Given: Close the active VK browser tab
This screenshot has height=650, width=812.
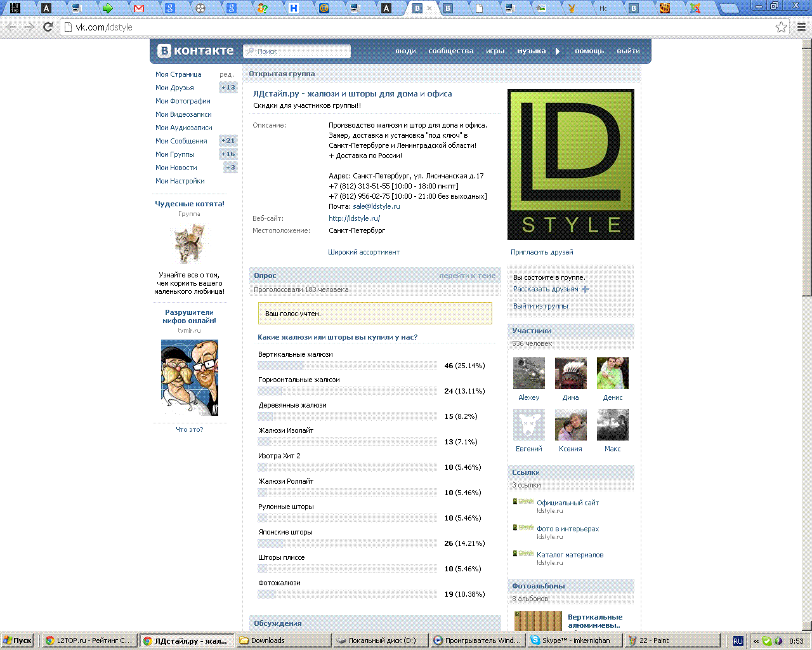Looking at the screenshot, I should click(x=429, y=8).
